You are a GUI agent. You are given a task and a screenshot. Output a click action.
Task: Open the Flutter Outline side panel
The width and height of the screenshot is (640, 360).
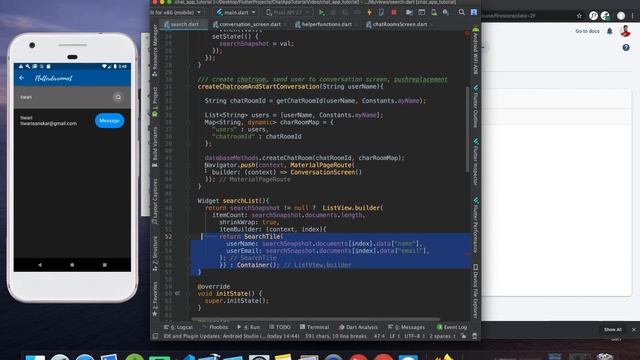tap(476, 107)
